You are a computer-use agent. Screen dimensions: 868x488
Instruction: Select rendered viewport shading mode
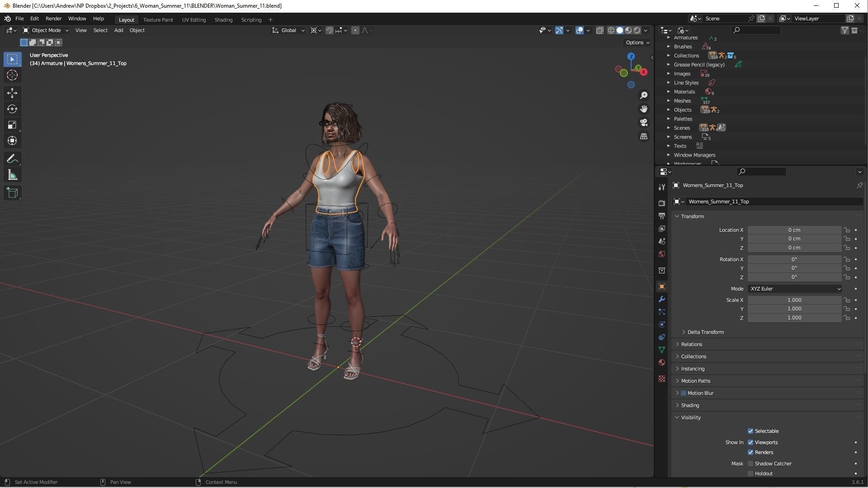click(x=637, y=30)
